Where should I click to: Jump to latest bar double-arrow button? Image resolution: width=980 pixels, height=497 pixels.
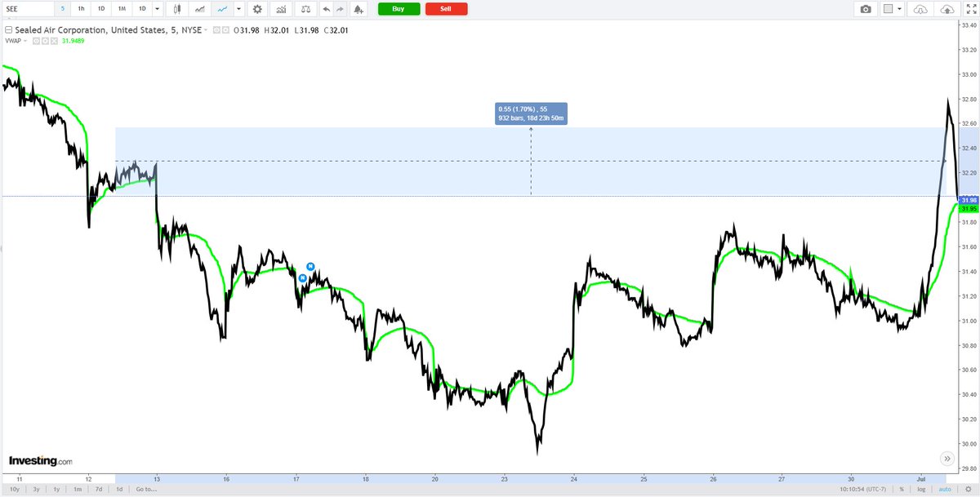[x=947, y=459]
